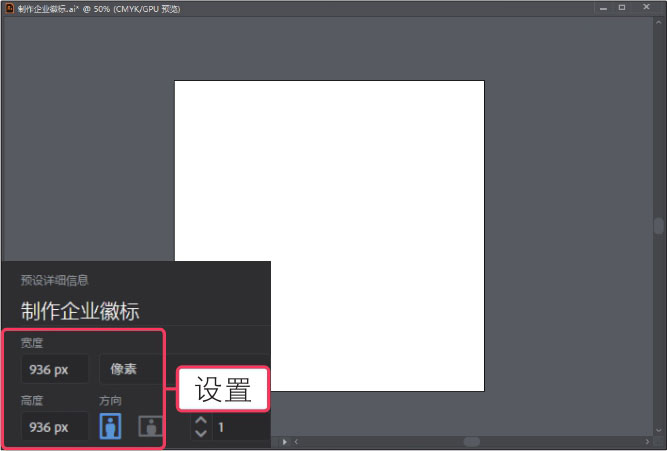Select landscape orientation icon
This screenshot has width=667, height=451.
[x=151, y=426]
